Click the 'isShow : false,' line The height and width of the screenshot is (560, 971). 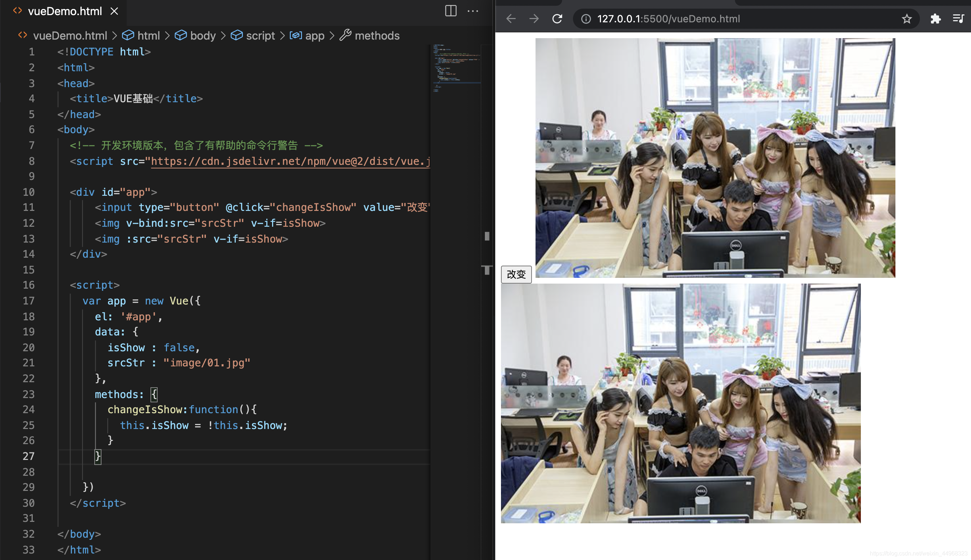[x=153, y=348]
